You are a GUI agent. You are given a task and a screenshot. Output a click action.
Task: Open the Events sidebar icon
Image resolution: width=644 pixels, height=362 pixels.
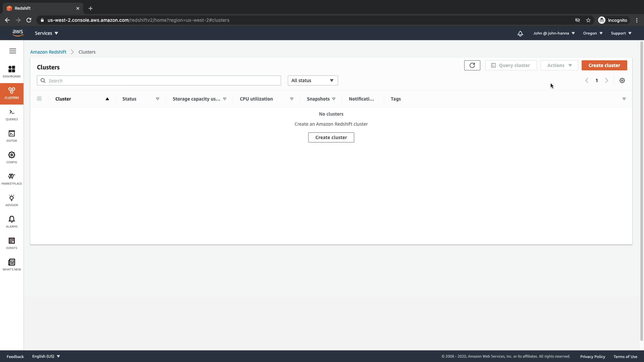[12, 243]
